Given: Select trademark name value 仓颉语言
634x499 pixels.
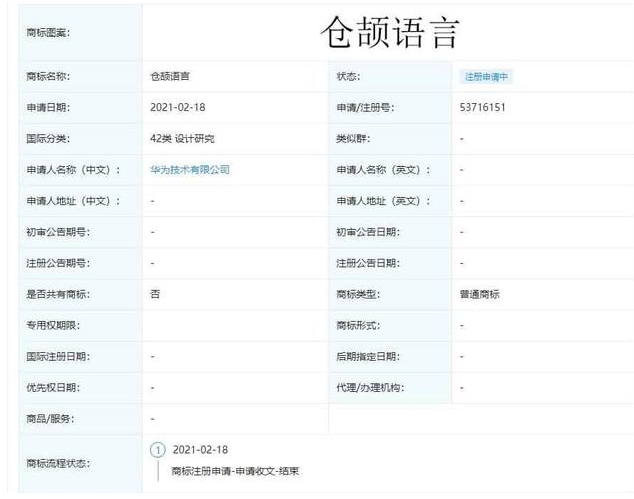Looking at the screenshot, I should 170,76.
